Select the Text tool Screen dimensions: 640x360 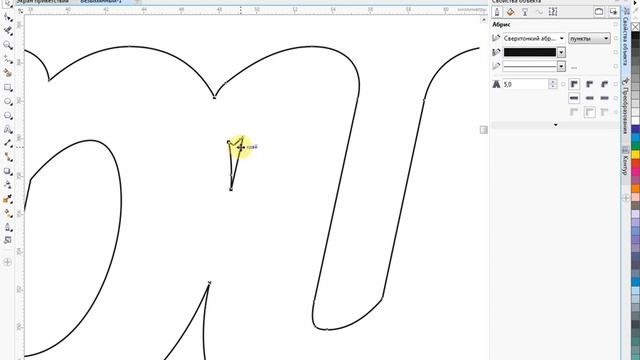[8, 129]
